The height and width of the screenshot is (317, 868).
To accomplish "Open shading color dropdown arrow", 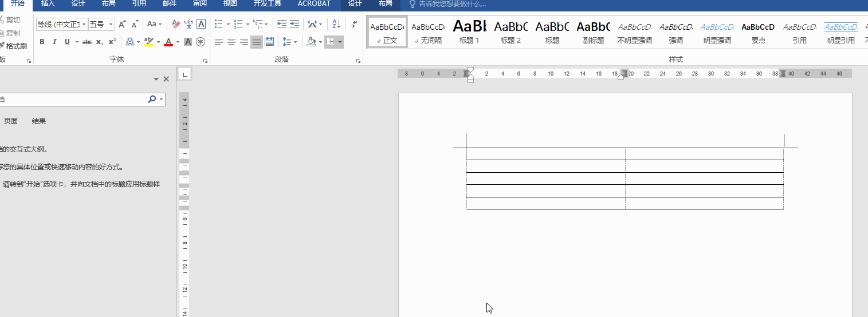I will (320, 42).
